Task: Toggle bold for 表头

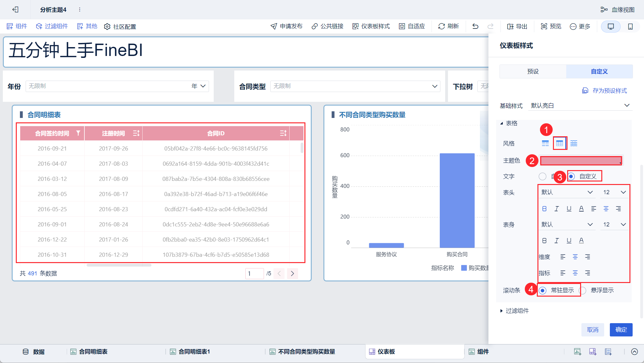Action: click(x=544, y=209)
